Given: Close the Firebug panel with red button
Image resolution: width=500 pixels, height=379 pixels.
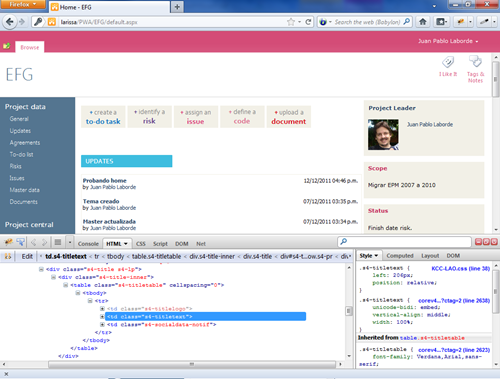Looking at the screenshot, I should (x=494, y=242).
